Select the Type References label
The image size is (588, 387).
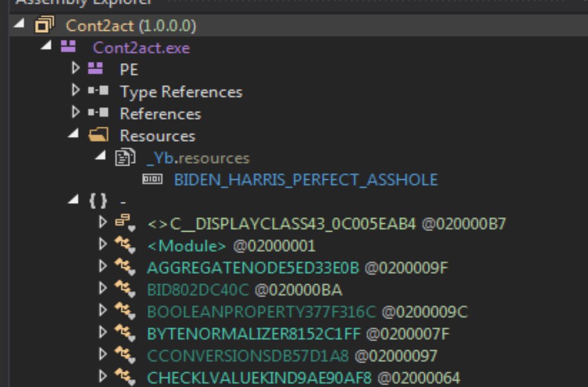point(181,92)
